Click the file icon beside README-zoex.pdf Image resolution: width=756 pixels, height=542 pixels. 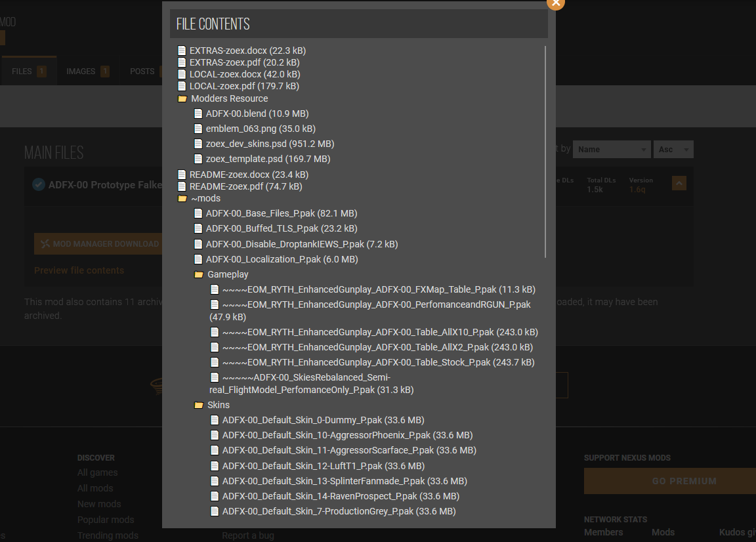click(182, 186)
